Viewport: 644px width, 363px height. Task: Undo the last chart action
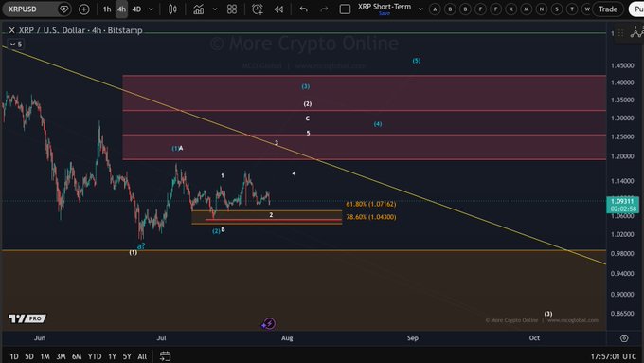pos(303,9)
